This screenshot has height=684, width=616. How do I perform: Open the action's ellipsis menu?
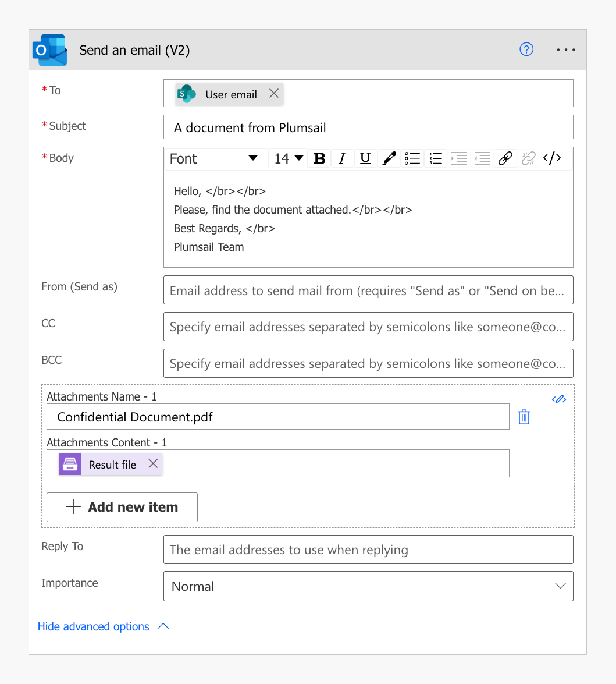pos(565,49)
